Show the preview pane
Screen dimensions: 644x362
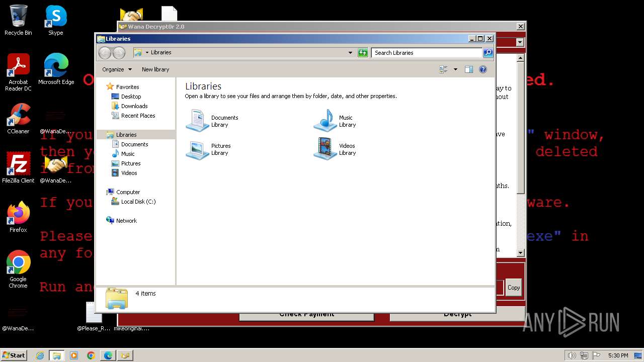tap(469, 69)
